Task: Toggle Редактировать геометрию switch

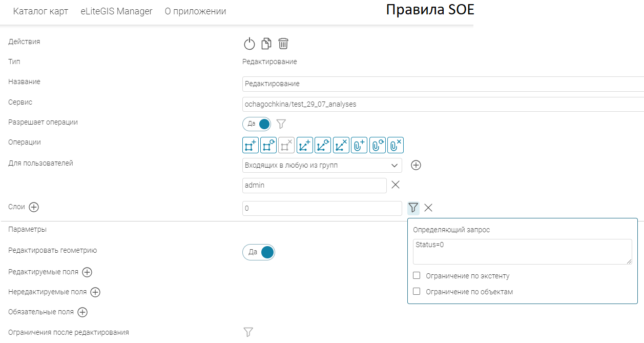Action: click(x=259, y=252)
